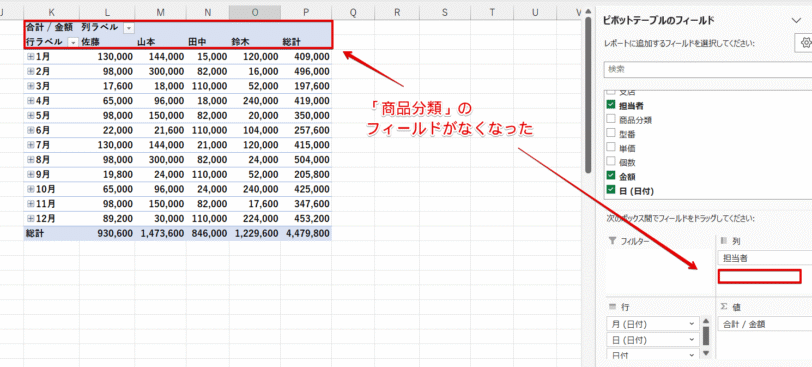Click the 田中 column label cell
This screenshot has height=367, width=812.
click(x=207, y=42)
